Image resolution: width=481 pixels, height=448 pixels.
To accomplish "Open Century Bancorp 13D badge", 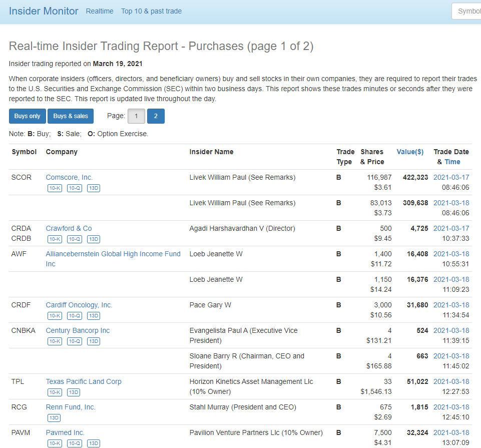I will click(x=94, y=341).
